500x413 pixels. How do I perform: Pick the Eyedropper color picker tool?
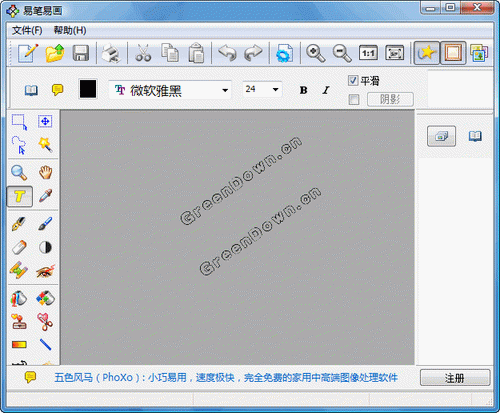[x=45, y=196]
